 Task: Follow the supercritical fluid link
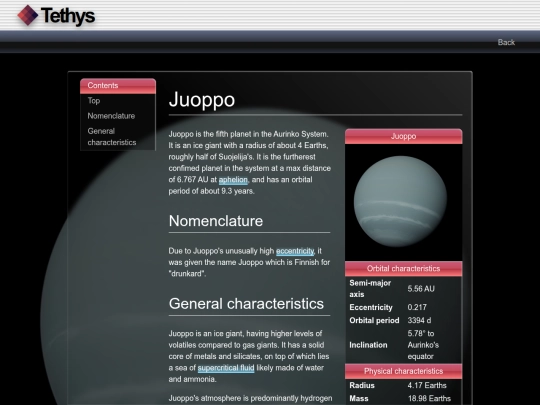click(226, 368)
